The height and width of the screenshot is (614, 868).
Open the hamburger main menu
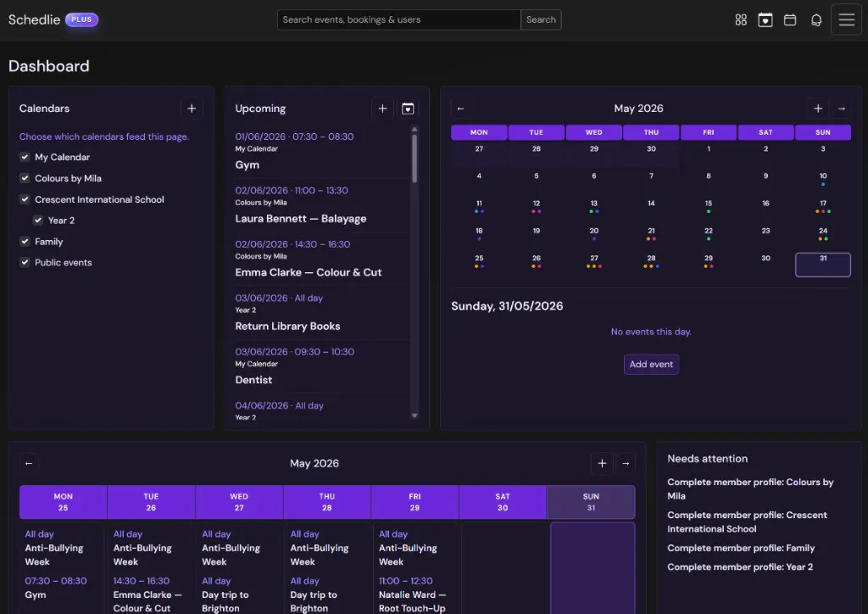[x=847, y=20]
